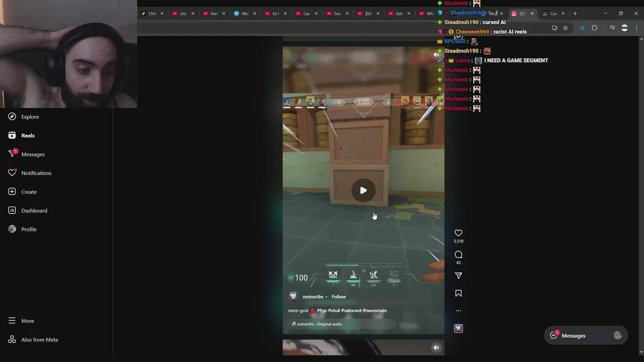
Task: Switch to the 'chic' YouTube tab
Action: (x=183, y=14)
